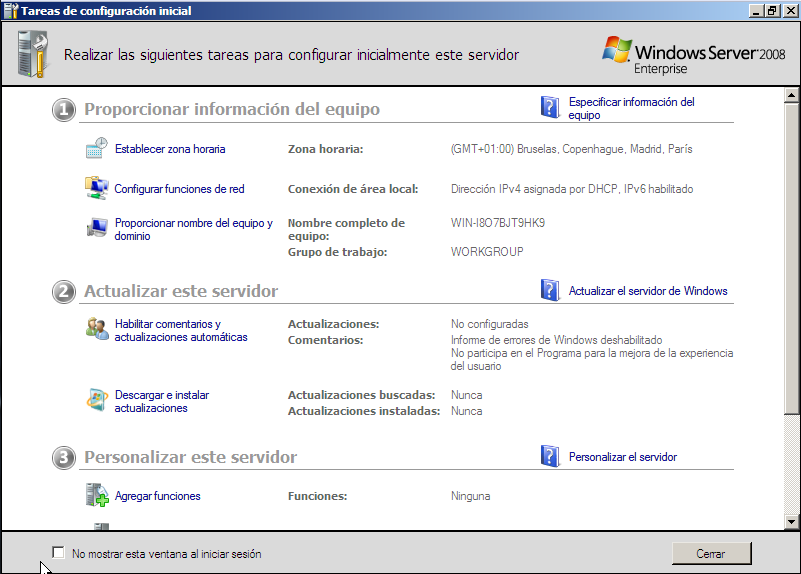Click the Actualizar este servidor heading
801x574 pixels.
[181, 291]
